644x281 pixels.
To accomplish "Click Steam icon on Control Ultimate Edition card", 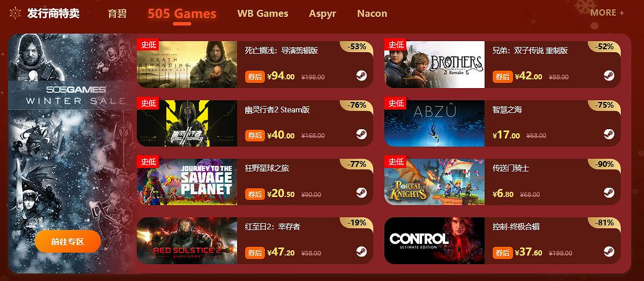I will tap(609, 251).
